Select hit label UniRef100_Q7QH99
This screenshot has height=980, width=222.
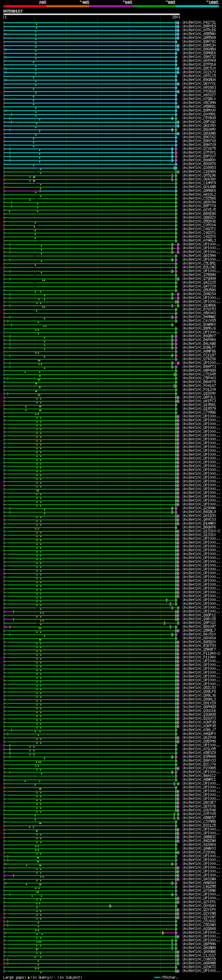(x=199, y=278)
